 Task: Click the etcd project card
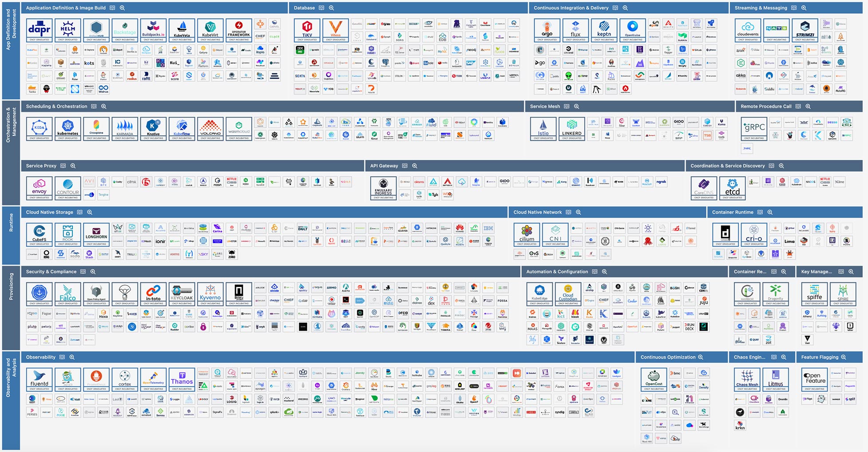(733, 188)
